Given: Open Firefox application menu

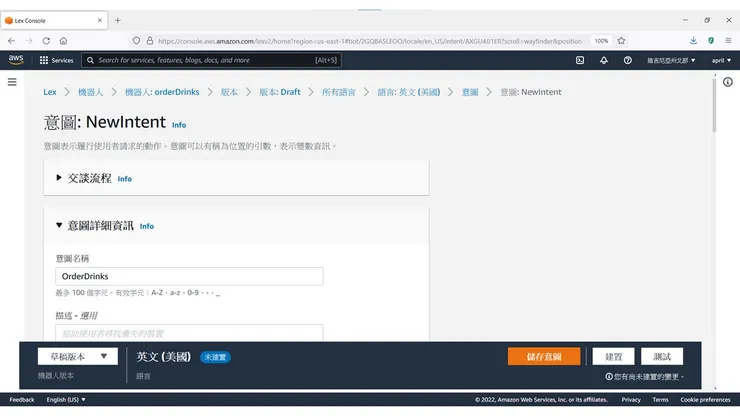Looking at the screenshot, I should 728,41.
